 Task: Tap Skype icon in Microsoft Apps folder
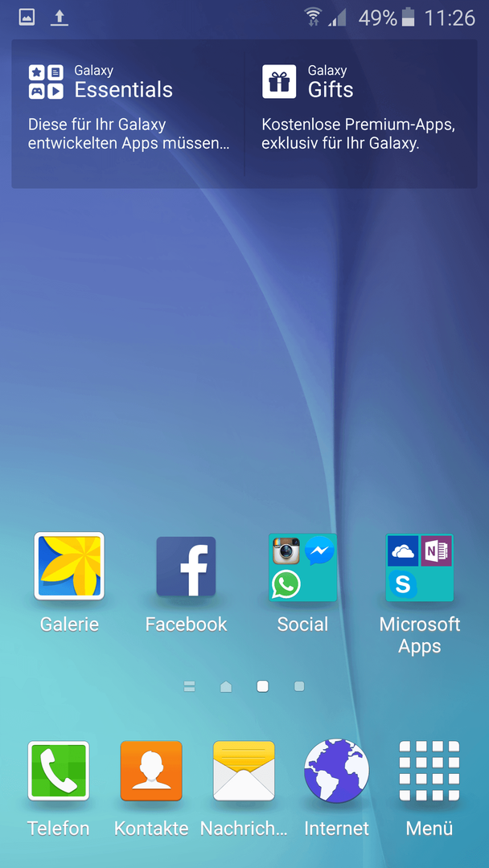(403, 584)
